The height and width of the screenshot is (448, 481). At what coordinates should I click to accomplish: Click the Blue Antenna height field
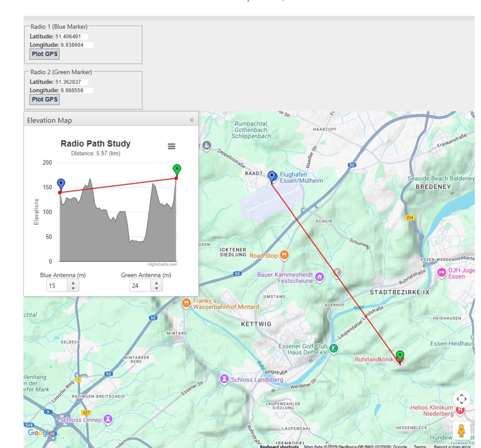[x=57, y=285]
